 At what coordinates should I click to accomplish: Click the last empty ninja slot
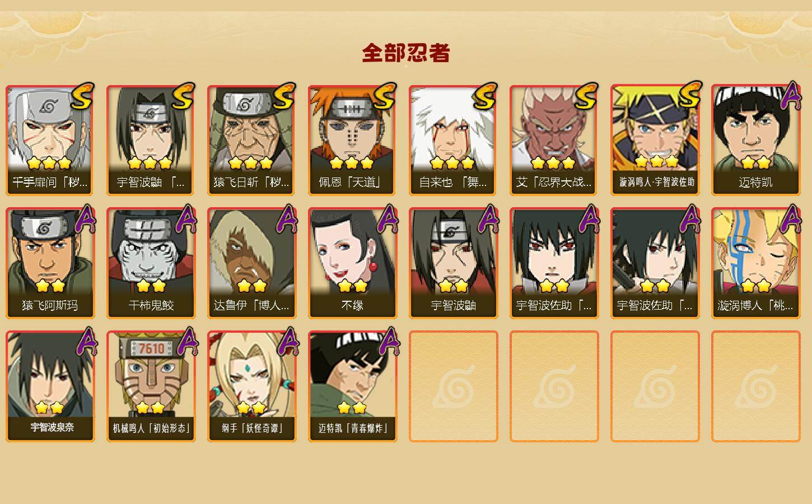point(755,386)
